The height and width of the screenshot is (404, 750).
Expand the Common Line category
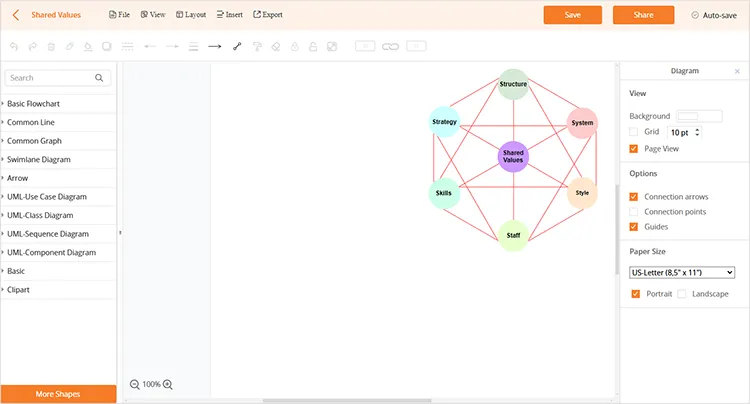(x=58, y=122)
